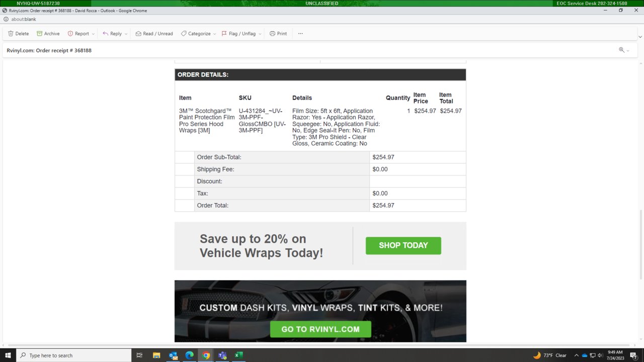Click the Order Total value '$254.97'
Viewport: 644px width, 362px height.
point(383,206)
